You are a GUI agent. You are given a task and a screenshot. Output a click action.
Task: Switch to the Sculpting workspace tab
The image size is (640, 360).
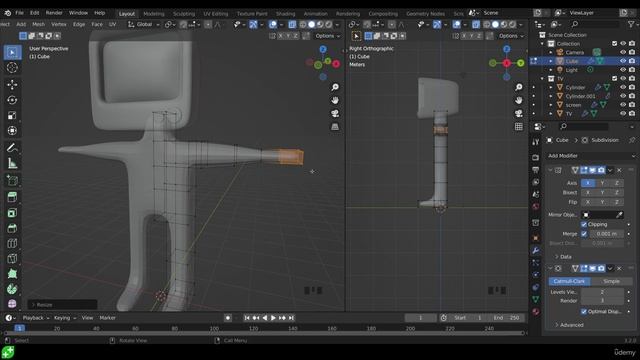click(184, 14)
